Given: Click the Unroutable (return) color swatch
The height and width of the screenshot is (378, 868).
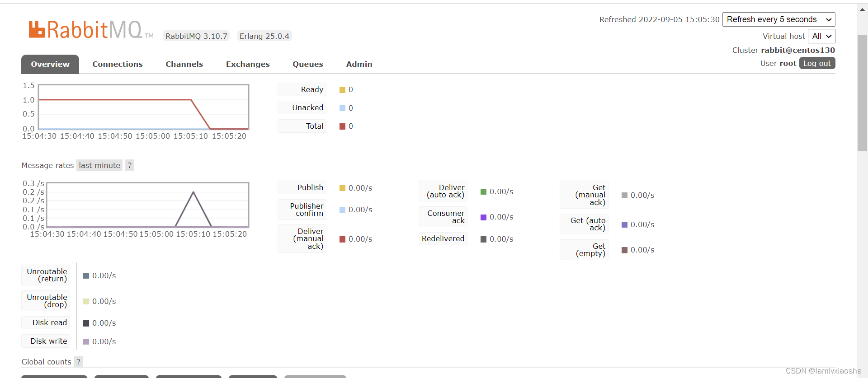Looking at the screenshot, I should (86, 276).
